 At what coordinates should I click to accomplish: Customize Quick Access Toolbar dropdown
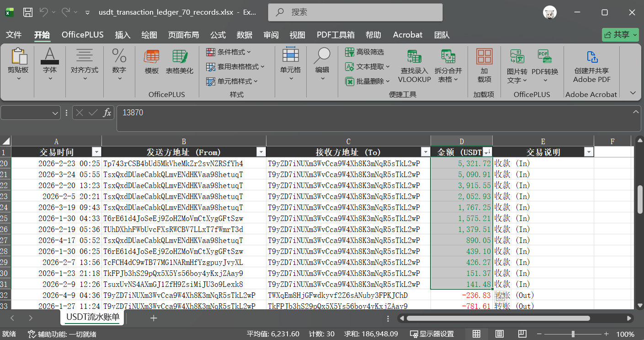click(x=87, y=12)
